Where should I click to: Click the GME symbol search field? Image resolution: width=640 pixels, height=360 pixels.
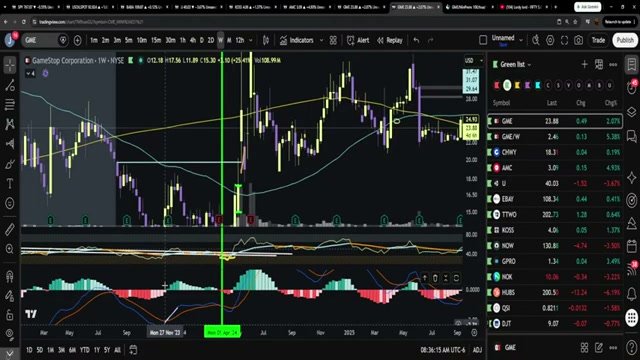pyautogui.click(x=39, y=40)
